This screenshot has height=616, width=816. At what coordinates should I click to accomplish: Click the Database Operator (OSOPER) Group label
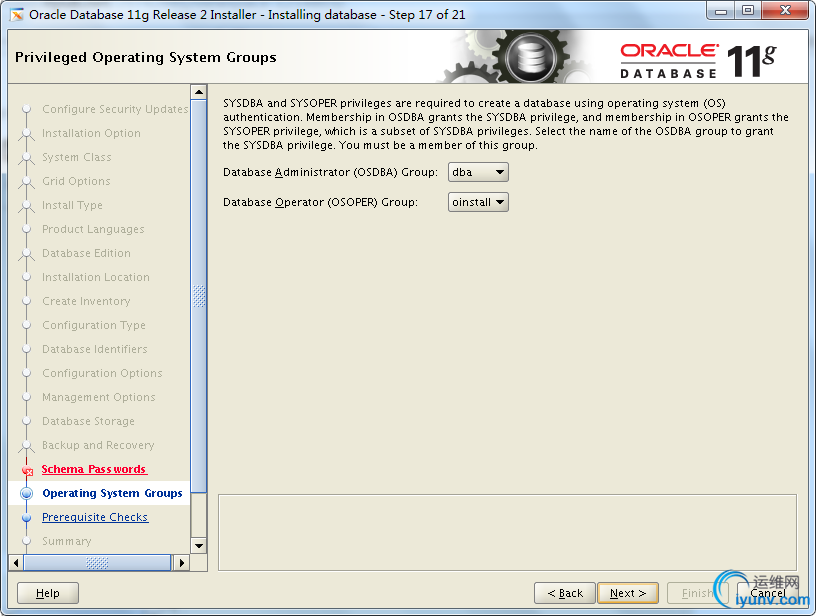320,202
